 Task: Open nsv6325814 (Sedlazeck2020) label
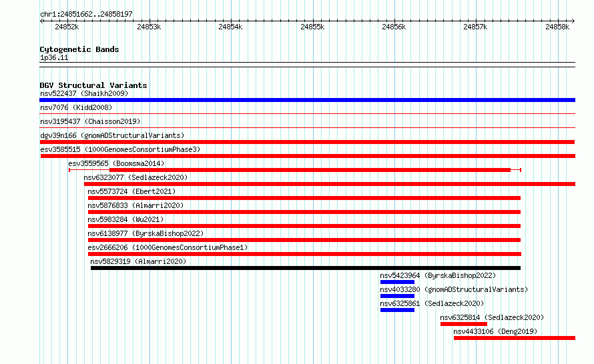(492, 317)
